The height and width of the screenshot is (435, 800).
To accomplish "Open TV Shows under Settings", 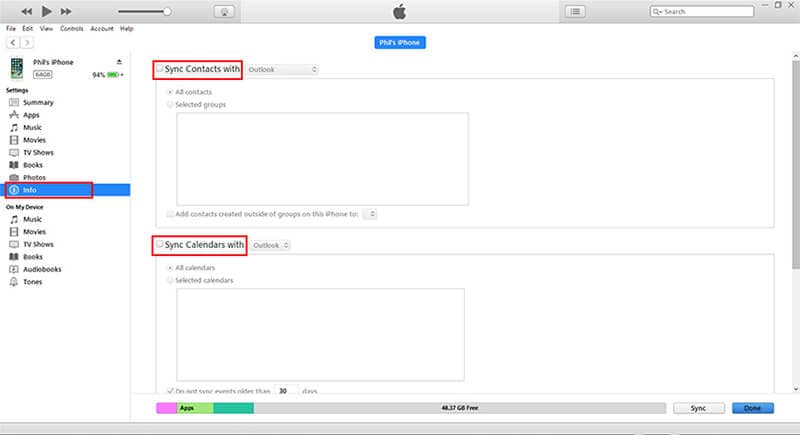I will pos(38,152).
